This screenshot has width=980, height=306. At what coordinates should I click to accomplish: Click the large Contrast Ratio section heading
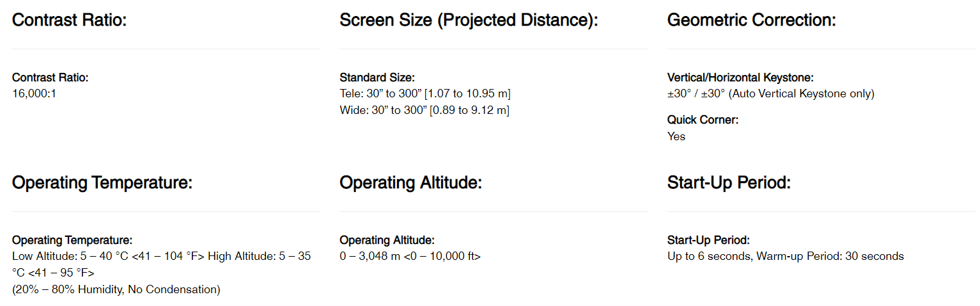70,20
